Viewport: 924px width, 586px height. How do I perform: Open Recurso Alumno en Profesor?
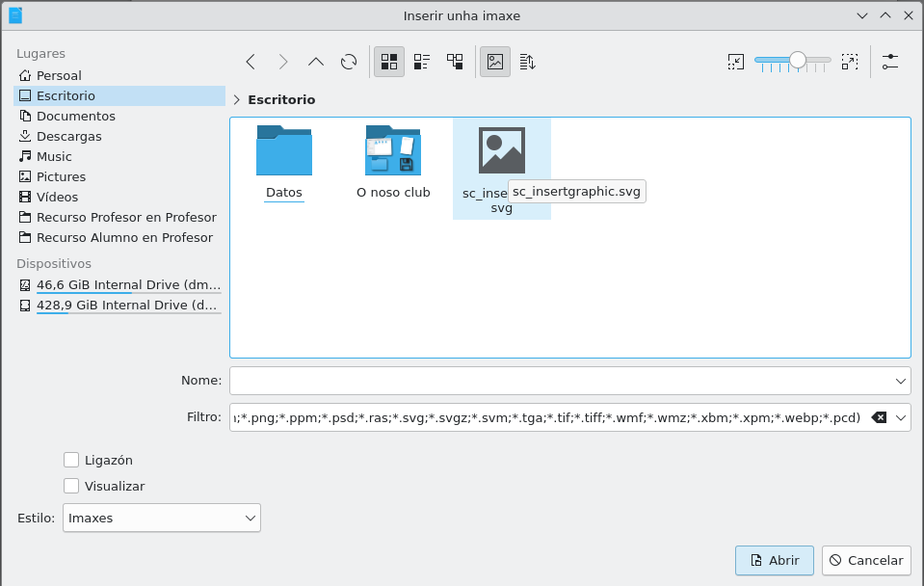[x=119, y=238]
